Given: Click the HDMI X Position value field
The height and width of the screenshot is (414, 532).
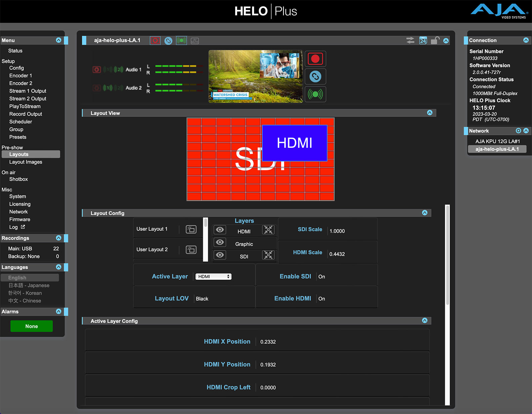Looking at the screenshot, I should coord(268,342).
